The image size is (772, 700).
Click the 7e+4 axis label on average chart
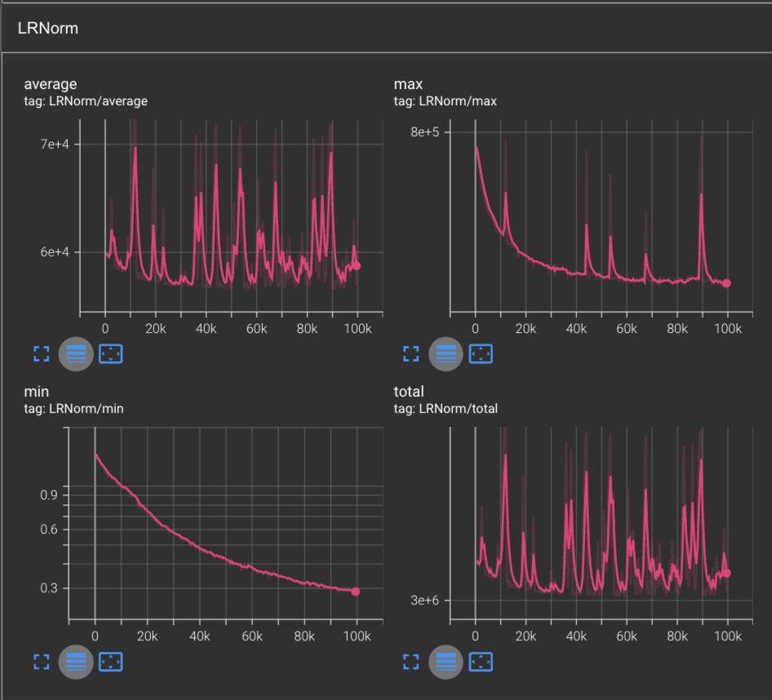pyautogui.click(x=55, y=144)
